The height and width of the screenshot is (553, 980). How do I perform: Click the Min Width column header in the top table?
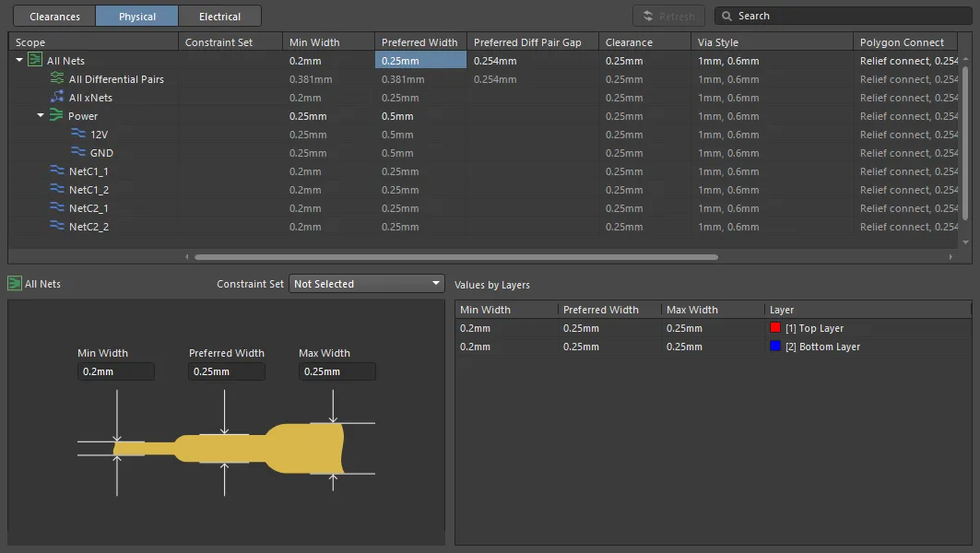pos(328,41)
